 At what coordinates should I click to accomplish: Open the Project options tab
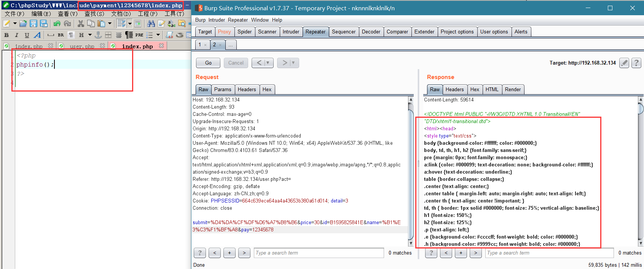pyautogui.click(x=457, y=32)
